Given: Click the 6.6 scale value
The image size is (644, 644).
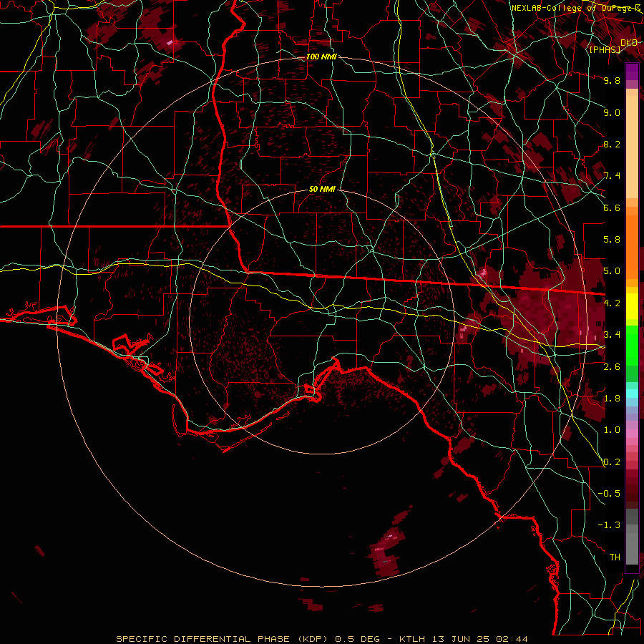Looking at the screenshot, I should (612, 208).
